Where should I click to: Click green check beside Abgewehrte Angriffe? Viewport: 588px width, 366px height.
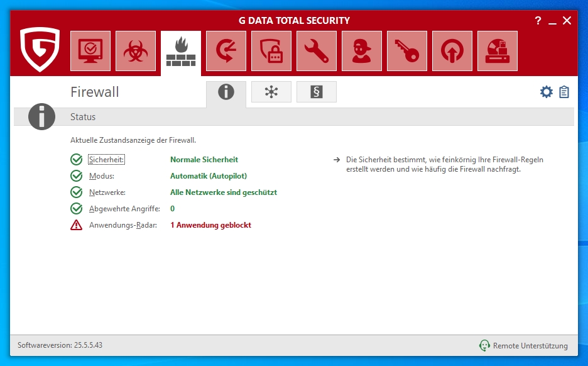(x=77, y=208)
